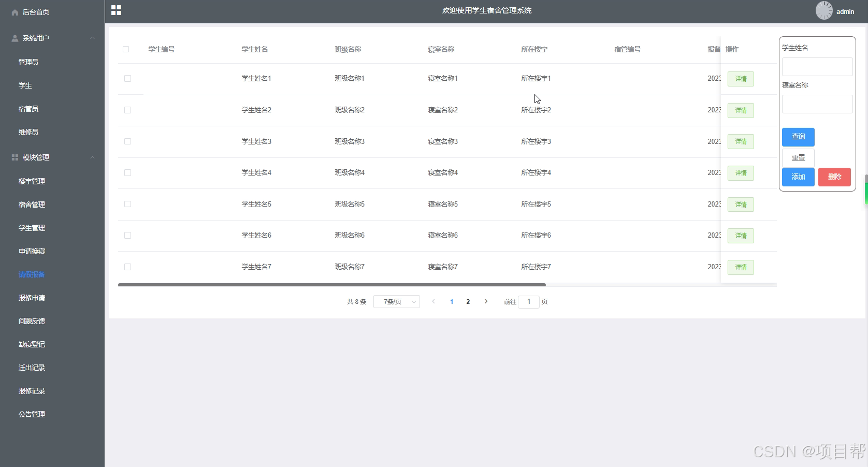Open 详情 for 学生姓名6 row
868x467 pixels.
pyautogui.click(x=741, y=236)
